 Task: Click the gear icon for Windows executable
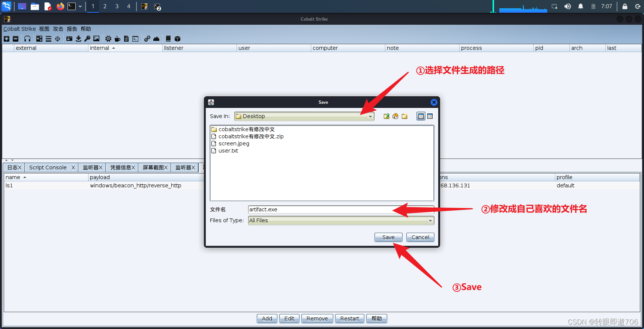tap(108, 39)
